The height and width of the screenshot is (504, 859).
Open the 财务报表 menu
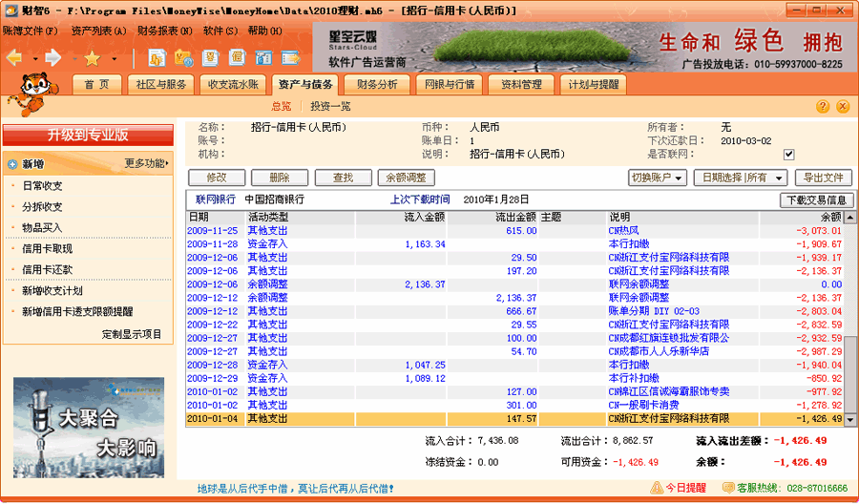click(x=164, y=31)
